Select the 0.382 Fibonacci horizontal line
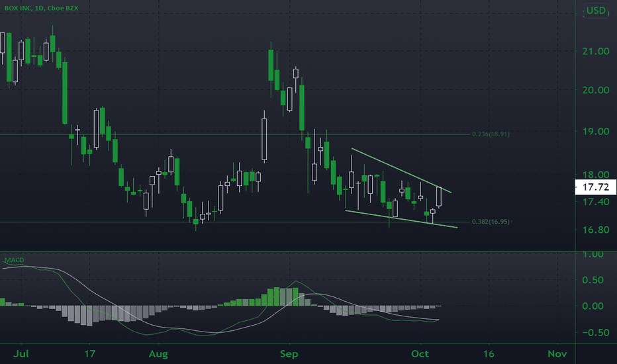The width and height of the screenshot is (617, 364). click(x=236, y=222)
